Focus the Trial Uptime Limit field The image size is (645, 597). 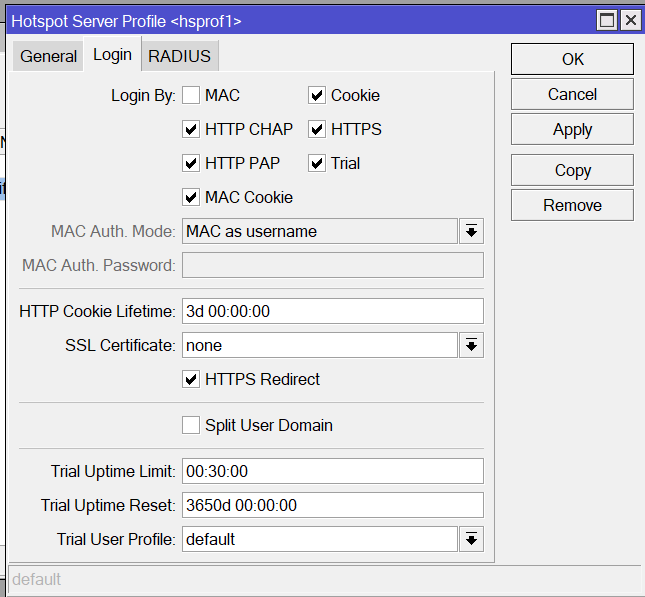pyautogui.click(x=332, y=471)
